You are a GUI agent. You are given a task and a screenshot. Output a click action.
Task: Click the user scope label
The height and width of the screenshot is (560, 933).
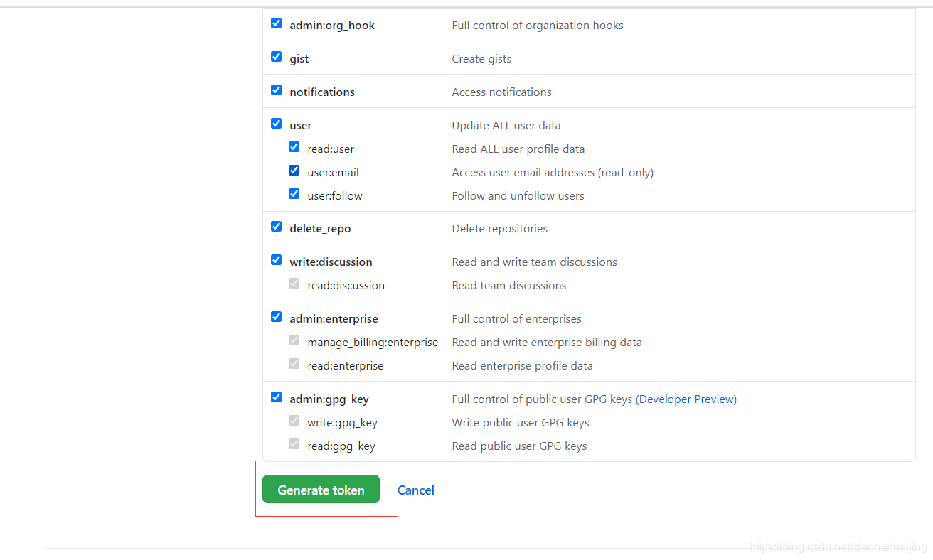(x=301, y=126)
